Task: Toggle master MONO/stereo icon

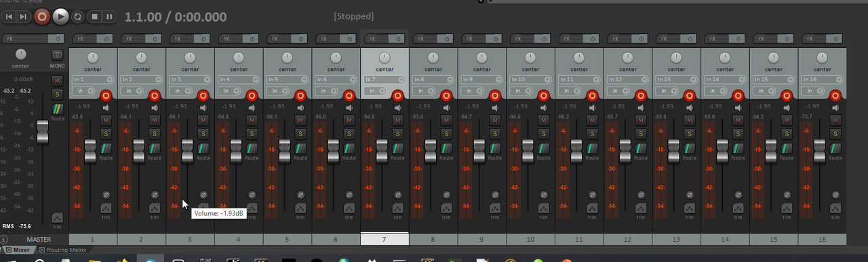Action: tap(57, 55)
